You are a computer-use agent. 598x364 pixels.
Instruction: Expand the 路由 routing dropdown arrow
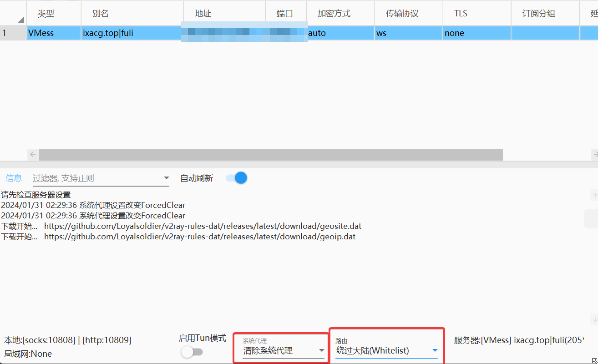(435, 350)
